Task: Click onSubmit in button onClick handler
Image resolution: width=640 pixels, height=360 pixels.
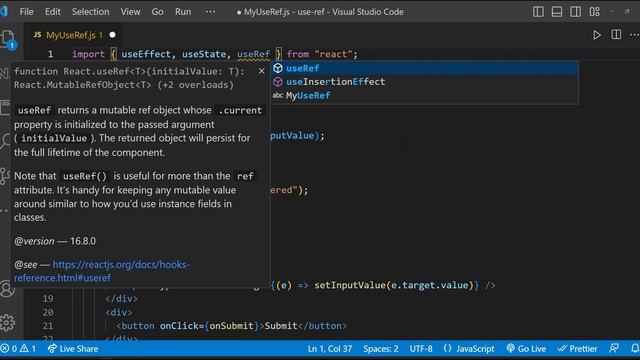Action: click(231, 326)
